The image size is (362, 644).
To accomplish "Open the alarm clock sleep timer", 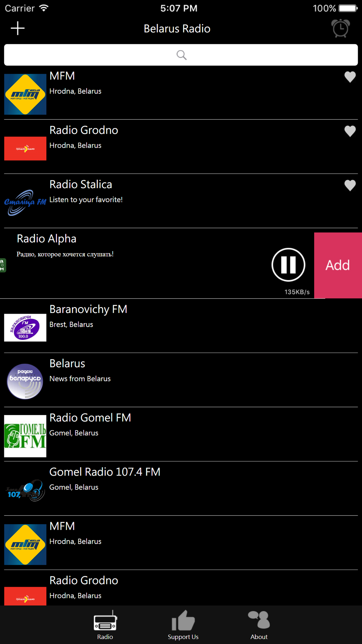I will tap(340, 28).
